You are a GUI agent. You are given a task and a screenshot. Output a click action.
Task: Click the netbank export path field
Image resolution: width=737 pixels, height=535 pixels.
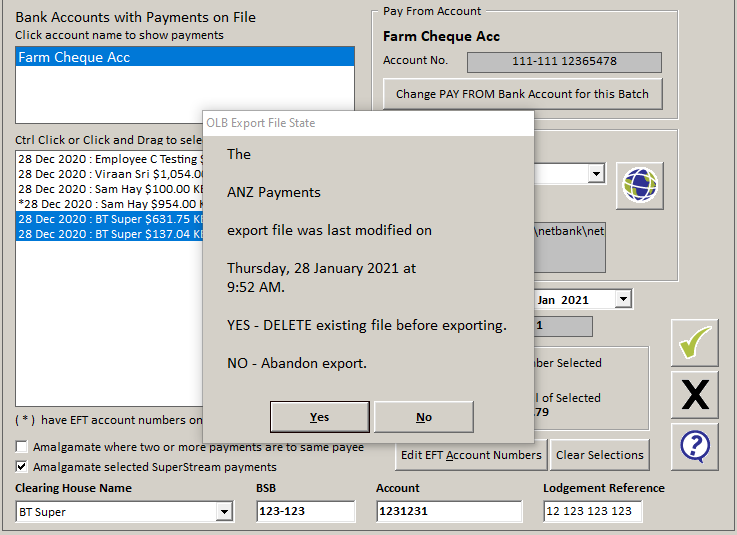[570, 247]
